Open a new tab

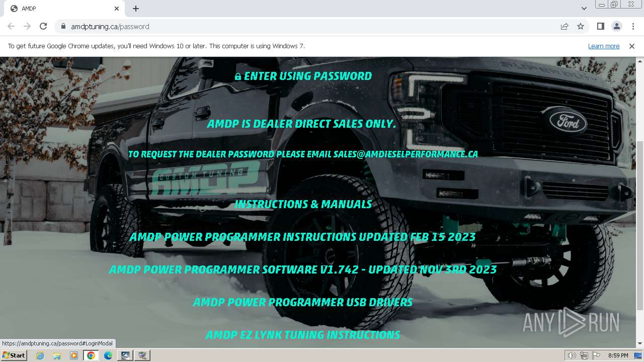point(136,9)
